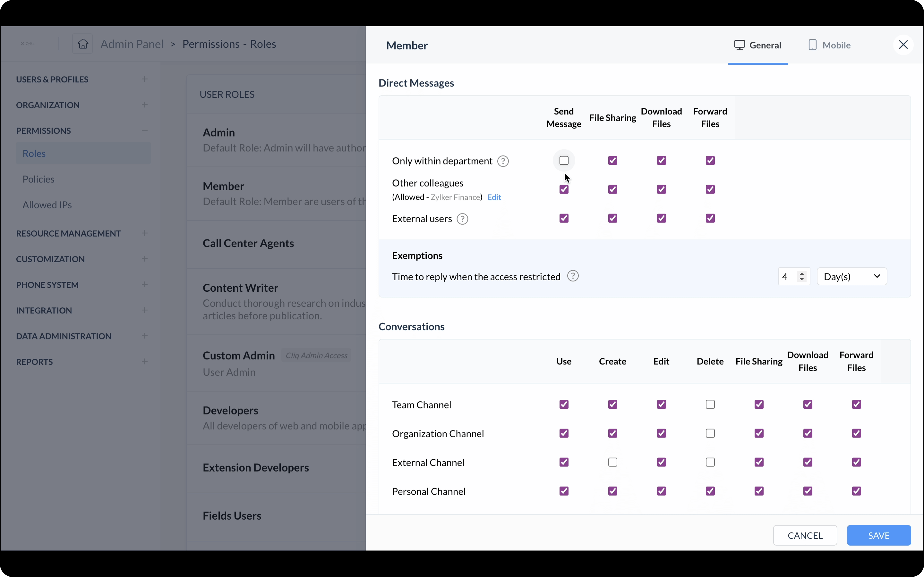Click the Roles menu item in Permissions
924x577 pixels.
coord(34,153)
